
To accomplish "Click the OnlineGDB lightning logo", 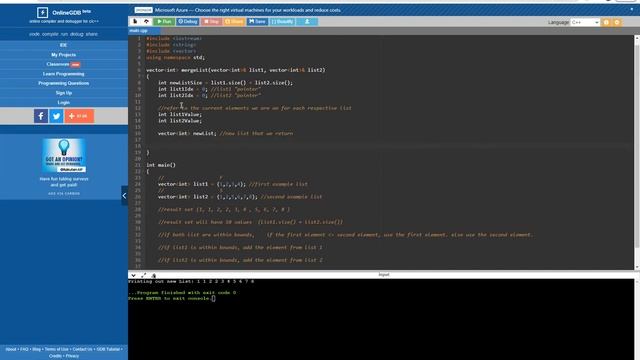I will (42, 13).
